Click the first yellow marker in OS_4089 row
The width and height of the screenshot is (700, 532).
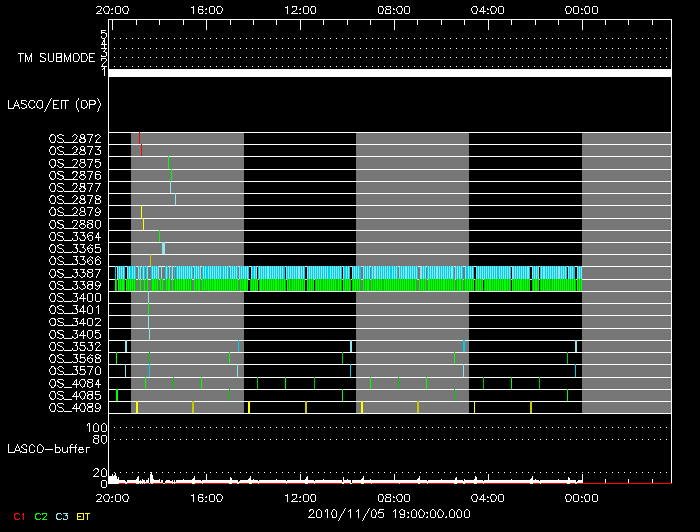(137, 407)
